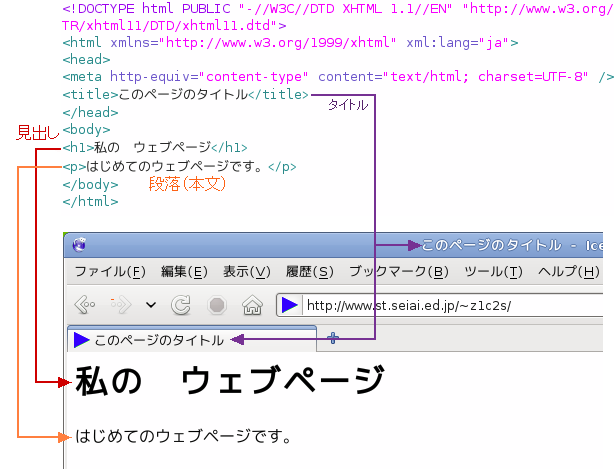Image resolution: width=614 pixels, height=469 pixels.
Task: Click the window icon in title bar
Action: (80, 243)
